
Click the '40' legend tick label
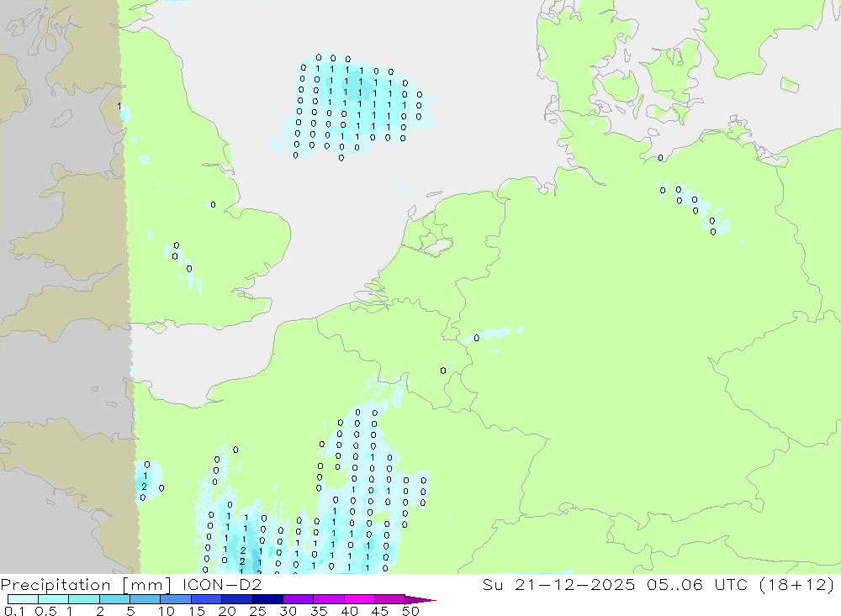point(350,611)
